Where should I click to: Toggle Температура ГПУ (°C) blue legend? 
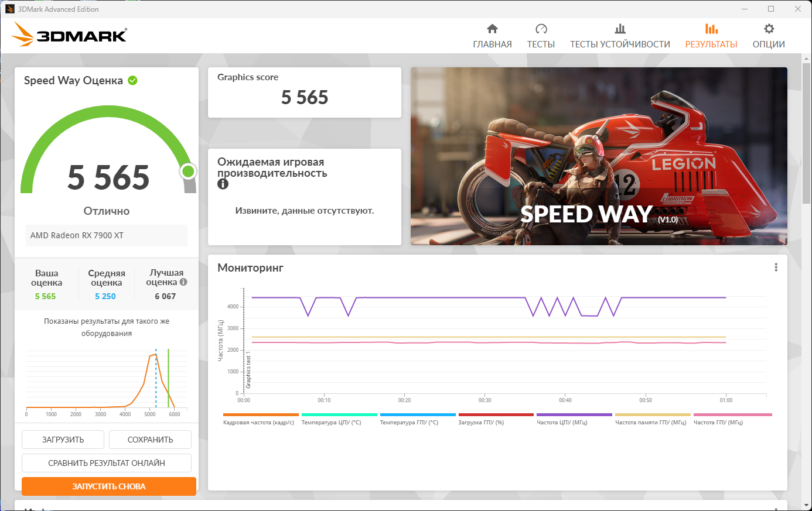[x=418, y=419]
